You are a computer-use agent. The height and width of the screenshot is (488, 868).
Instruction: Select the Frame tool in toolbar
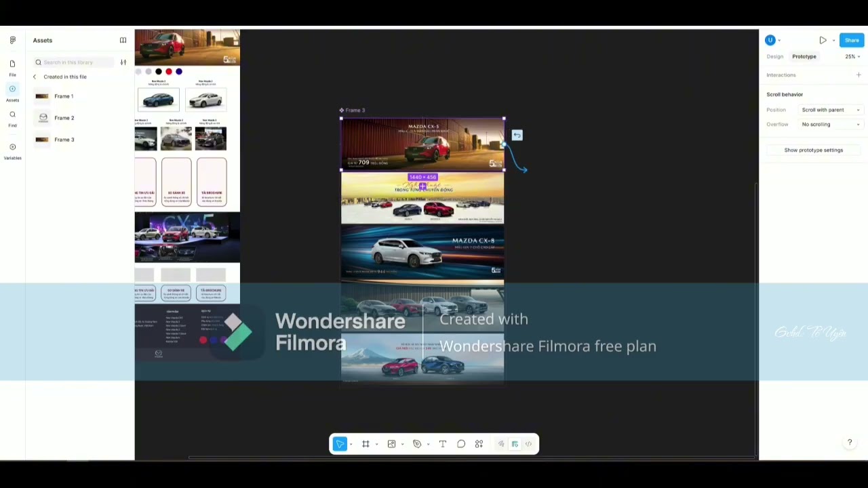pos(366,444)
